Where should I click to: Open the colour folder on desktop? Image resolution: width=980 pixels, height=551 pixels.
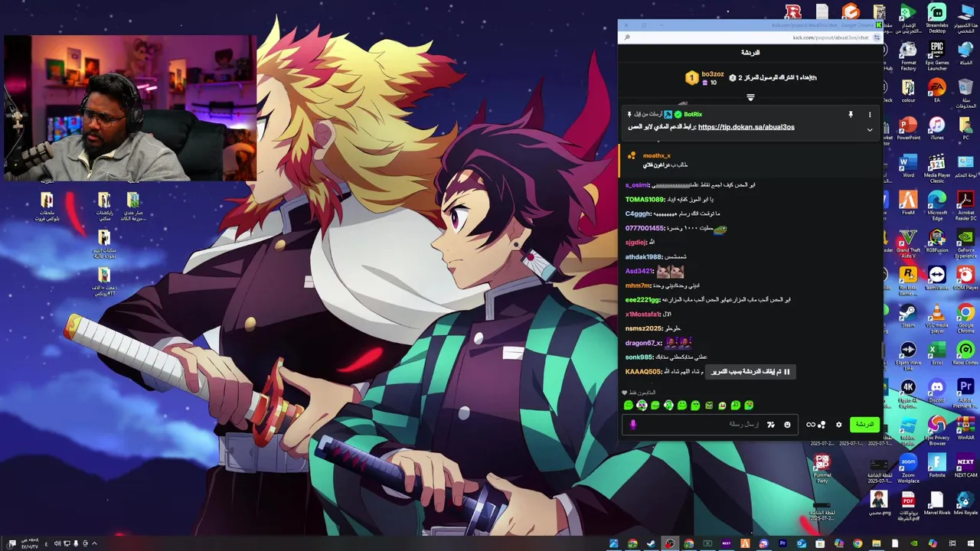point(908,90)
